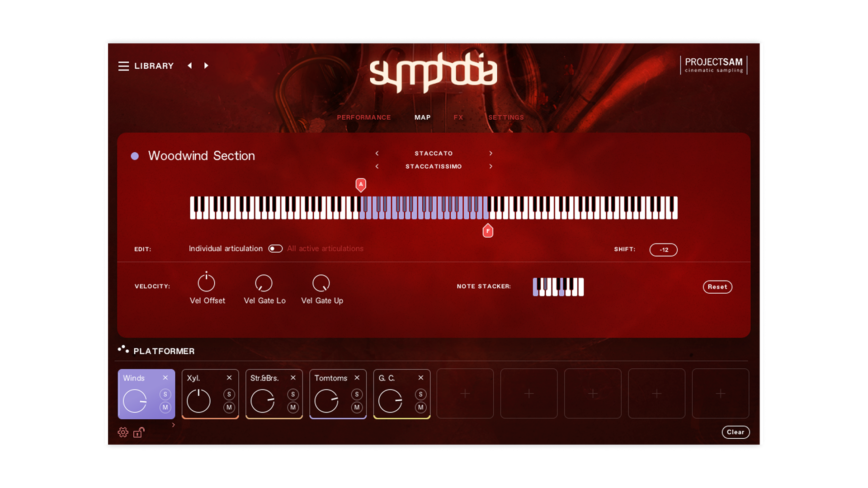Select next articulation right of STACCATISSIMO
Image resolution: width=868 pixels, height=488 pixels.
pos(491,167)
